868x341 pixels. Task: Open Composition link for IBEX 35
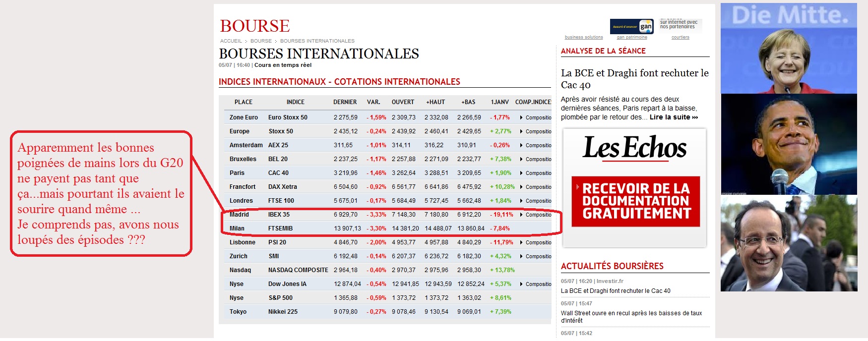[536, 215]
